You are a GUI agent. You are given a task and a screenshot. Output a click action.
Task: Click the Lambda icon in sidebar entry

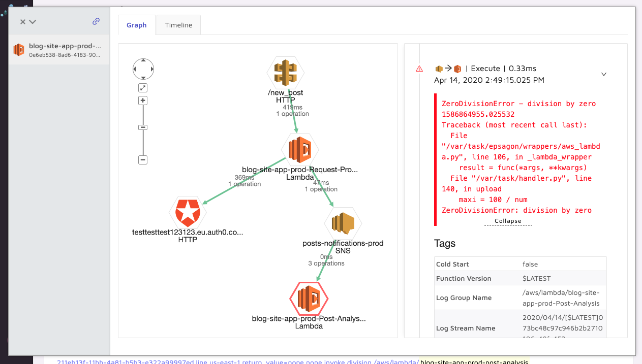click(19, 50)
